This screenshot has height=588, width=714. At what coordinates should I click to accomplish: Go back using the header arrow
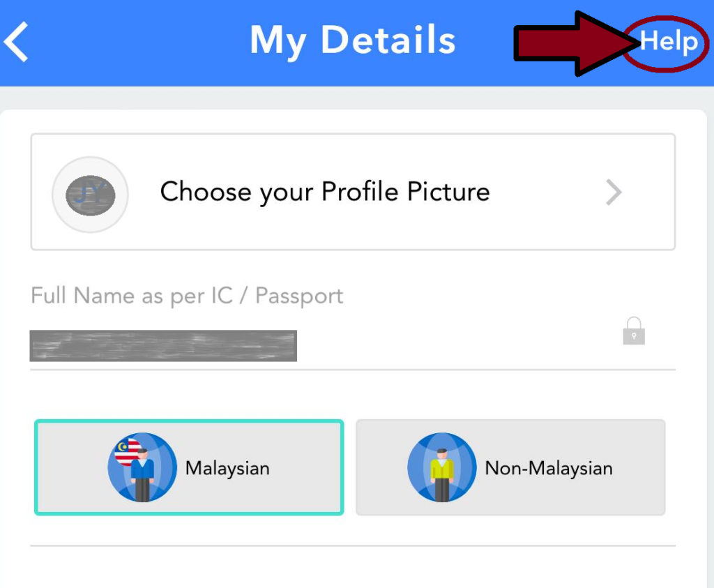tap(17, 41)
